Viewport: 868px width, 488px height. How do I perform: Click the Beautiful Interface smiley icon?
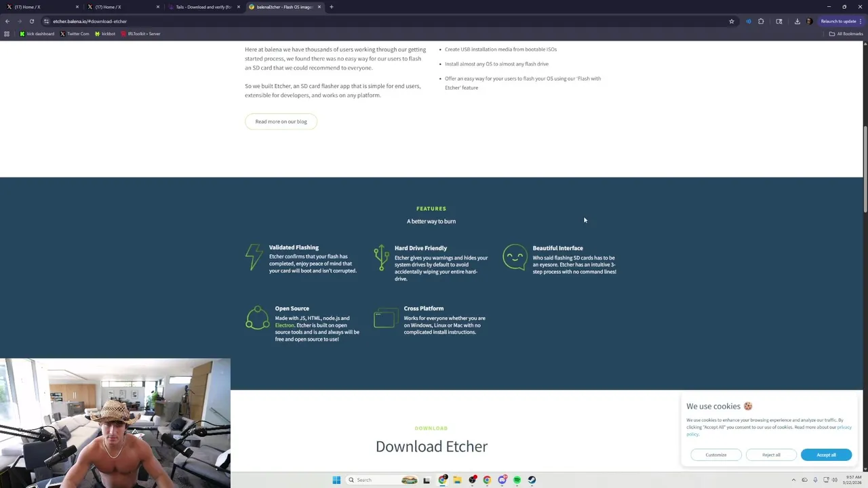[515, 258]
